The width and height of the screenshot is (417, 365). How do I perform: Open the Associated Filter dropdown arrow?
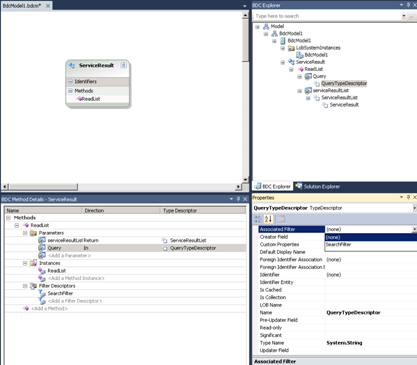click(x=414, y=229)
